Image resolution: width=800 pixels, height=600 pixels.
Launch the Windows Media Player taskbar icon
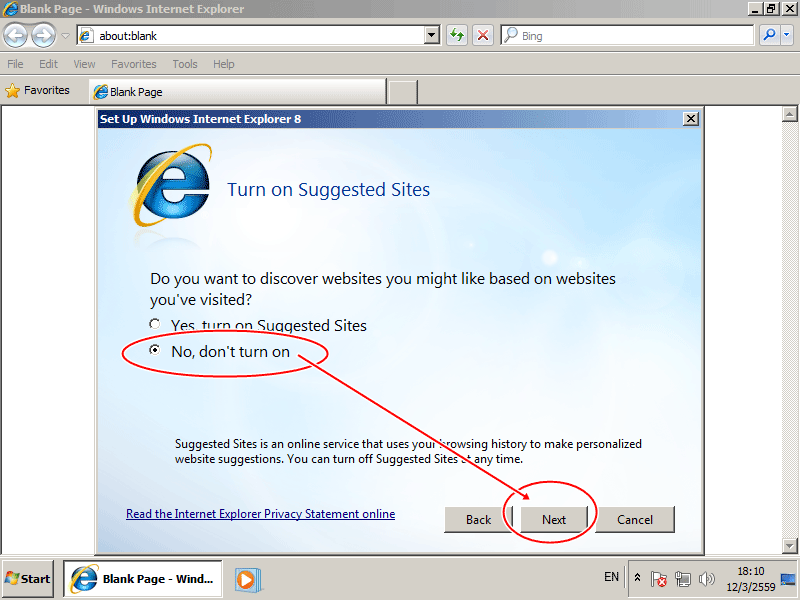click(x=248, y=580)
